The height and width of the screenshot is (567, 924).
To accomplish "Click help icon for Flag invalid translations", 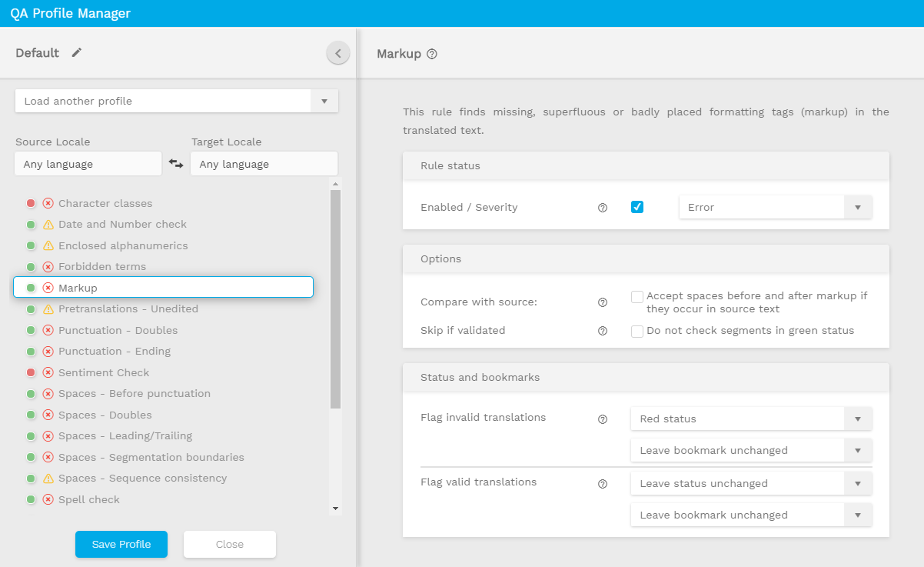I will coord(603,419).
